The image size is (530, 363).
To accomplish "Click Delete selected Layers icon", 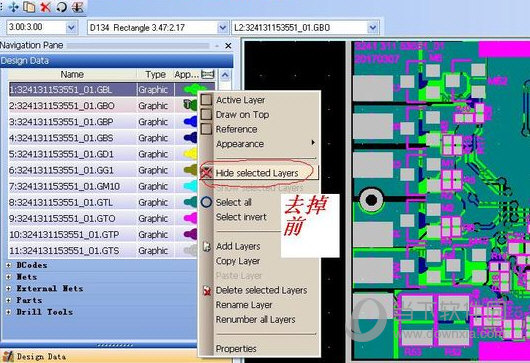I will [x=207, y=290].
